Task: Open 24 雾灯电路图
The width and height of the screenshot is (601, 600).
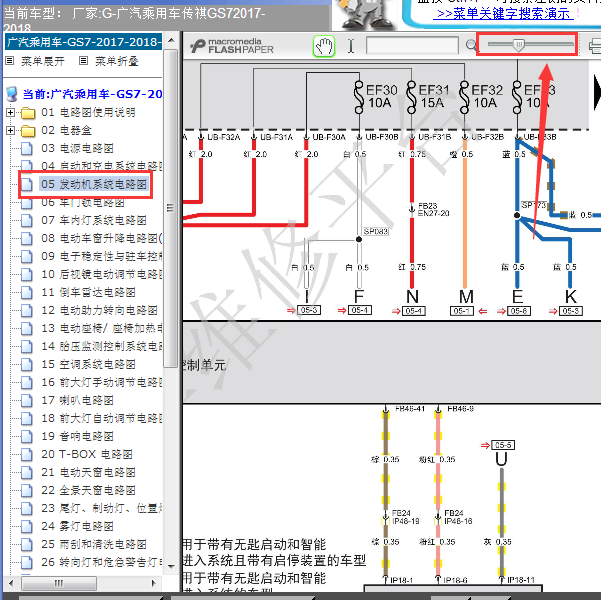Action: (77, 526)
